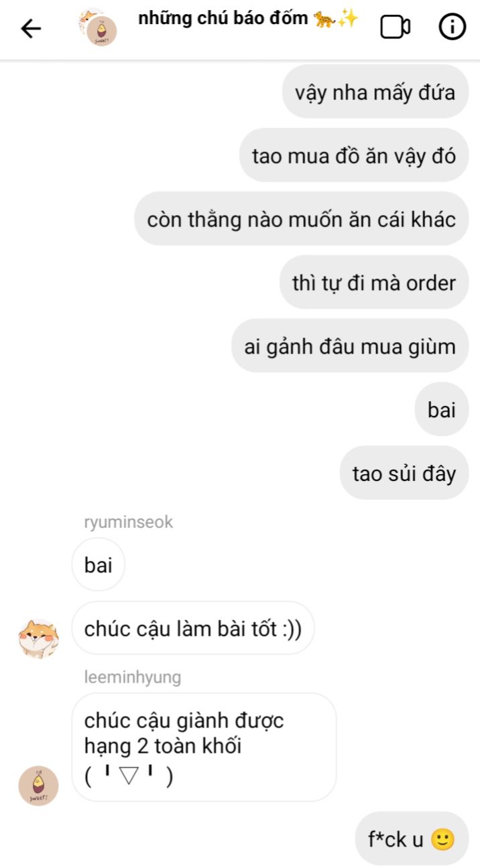The image size is (480, 868).
Task: Select message 'ai gảnh đâu mua giùm'
Action: [350, 346]
